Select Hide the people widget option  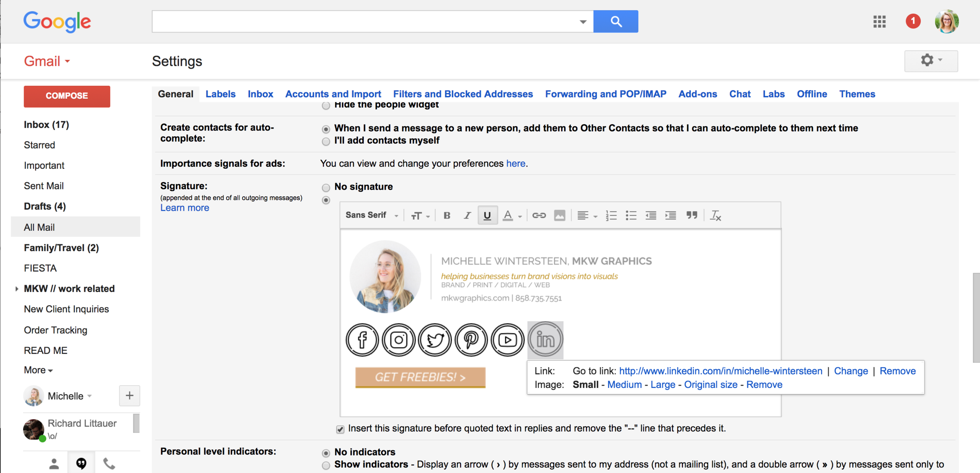coord(326,105)
